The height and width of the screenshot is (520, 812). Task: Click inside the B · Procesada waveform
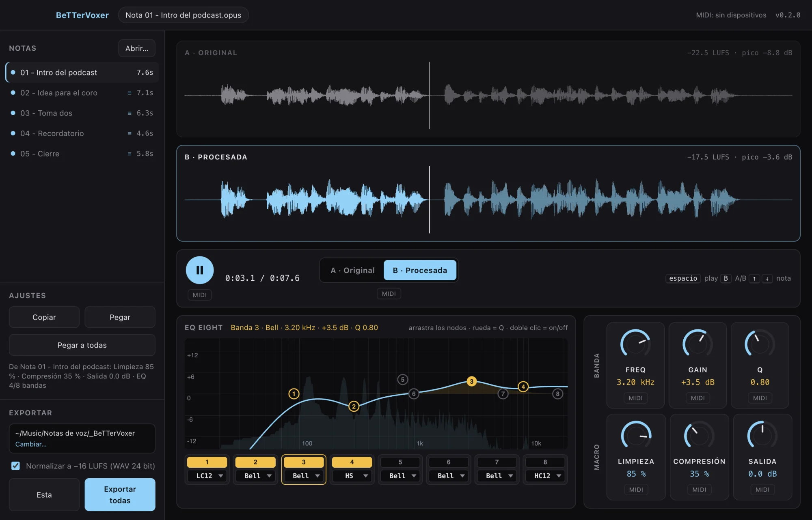coord(488,200)
